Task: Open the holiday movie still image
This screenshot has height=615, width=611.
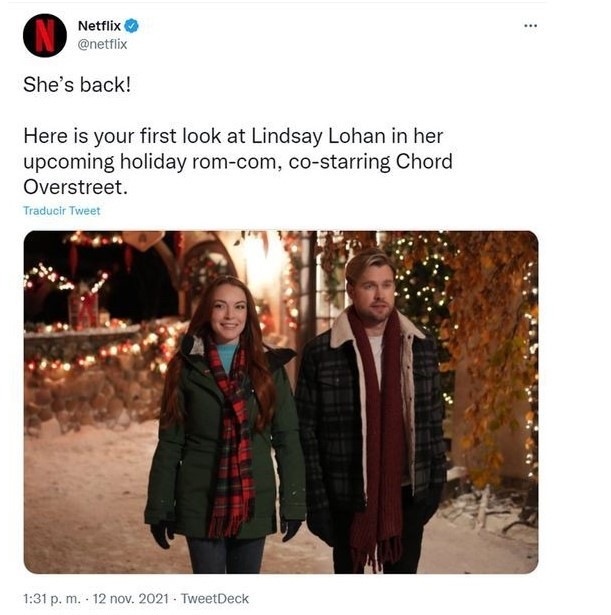Action: click(281, 402)
